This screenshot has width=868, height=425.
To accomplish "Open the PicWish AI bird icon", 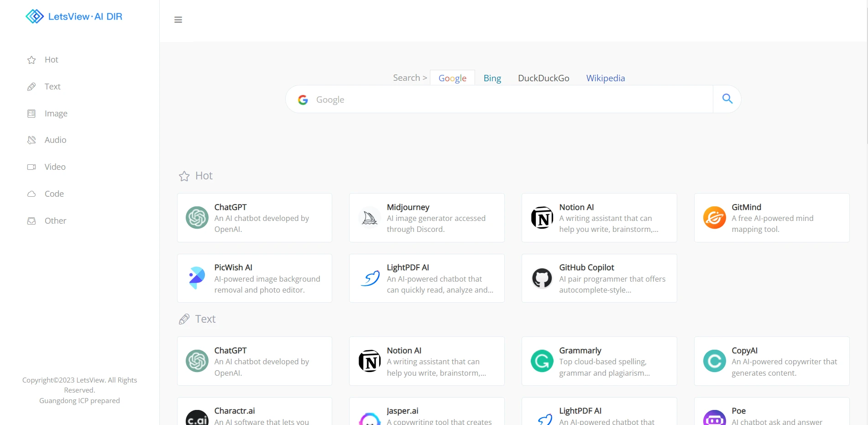I will coord(197,278).
